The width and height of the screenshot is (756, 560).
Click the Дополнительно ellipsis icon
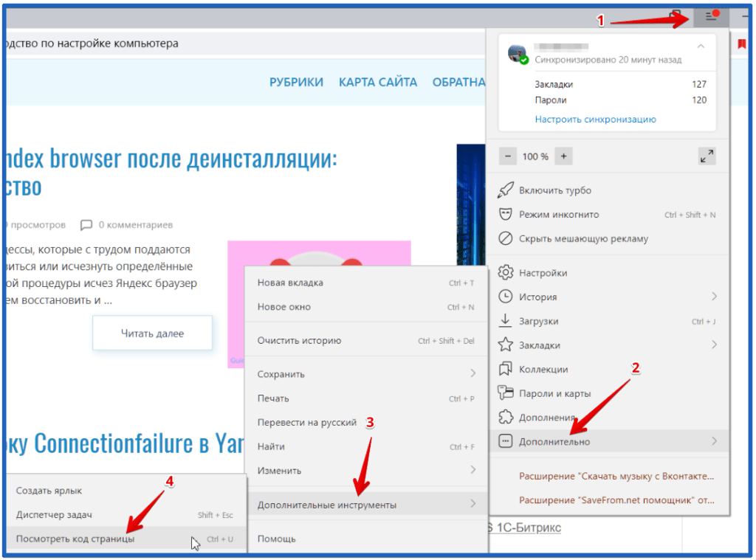tap(505, 441)
